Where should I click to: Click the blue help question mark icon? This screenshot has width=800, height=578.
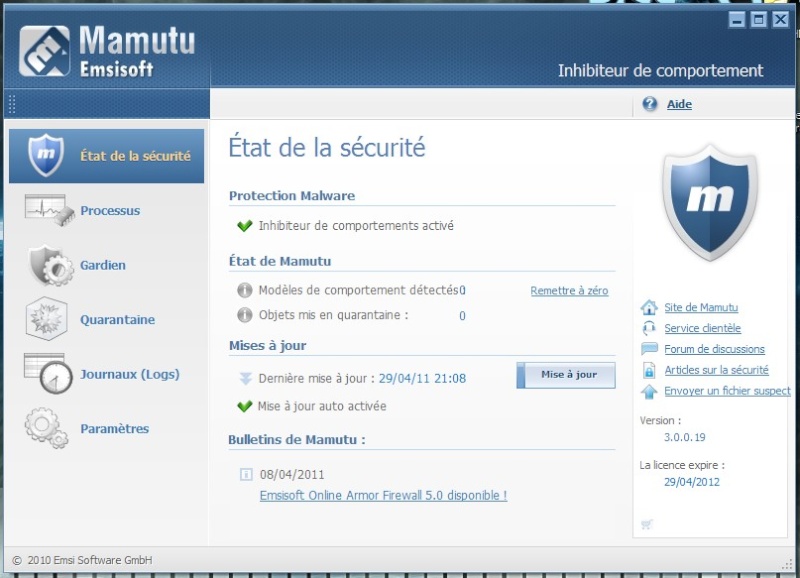649,104
